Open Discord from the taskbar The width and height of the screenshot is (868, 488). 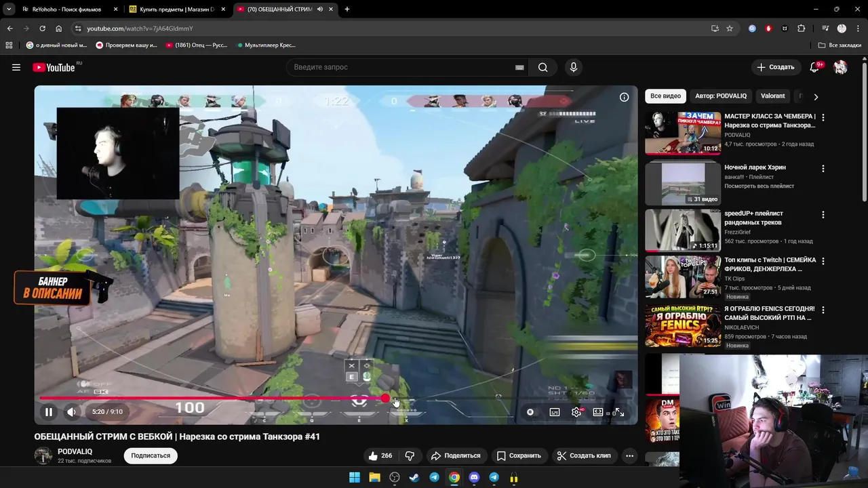[474, 477]
